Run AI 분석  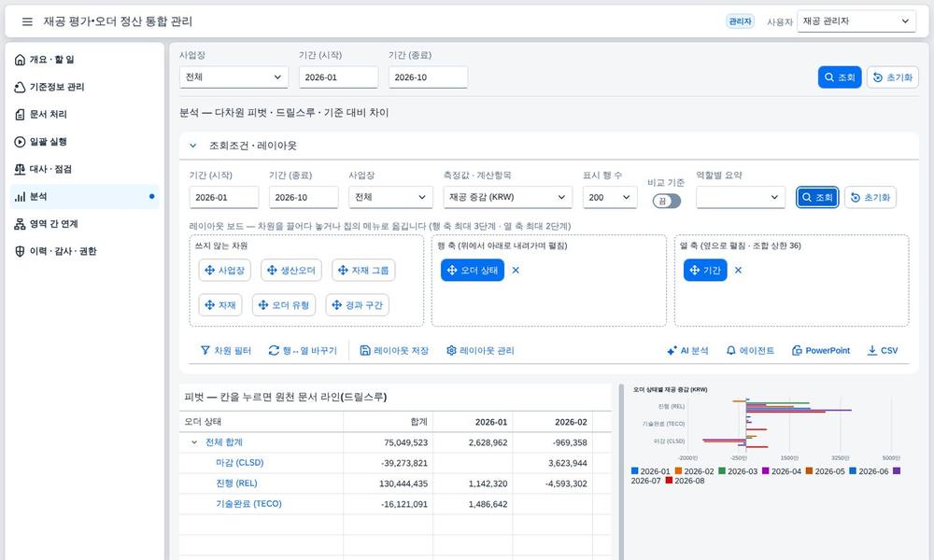[687, 351]
